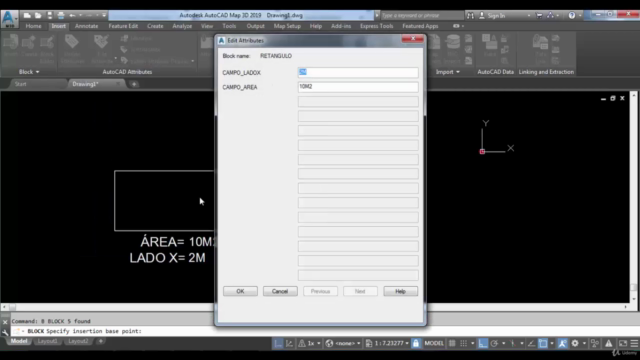Click the Undo arrow icon
640x360 pixels.
tap(72, 16)
